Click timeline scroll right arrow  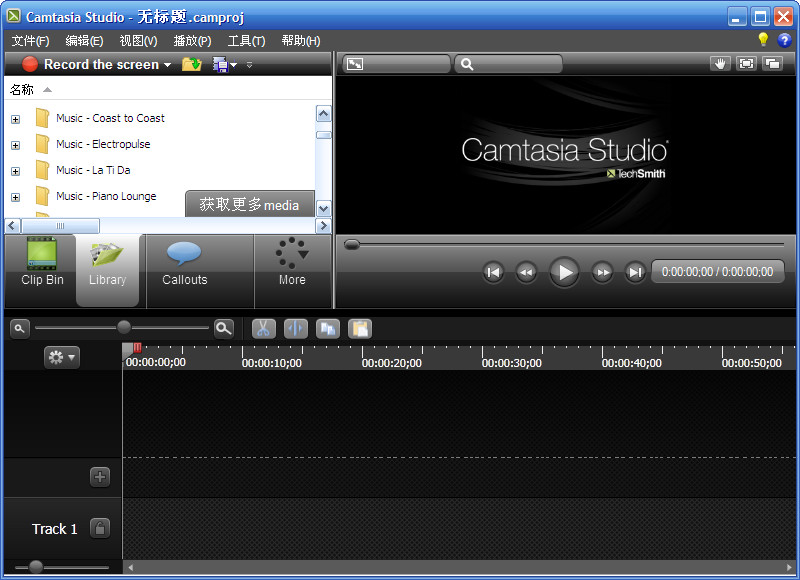[790, 567]
